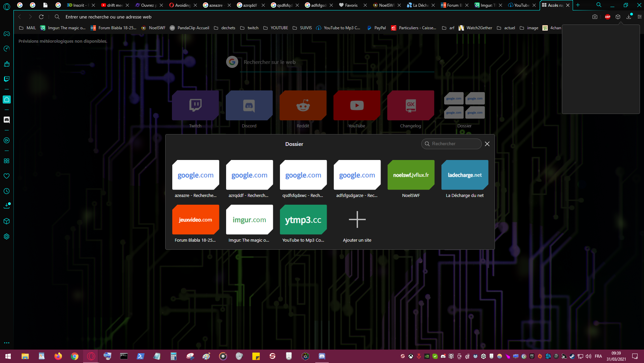Open GX Corner from the sidebar
Screen dimensions: 644x363
[x=7, y=34]
